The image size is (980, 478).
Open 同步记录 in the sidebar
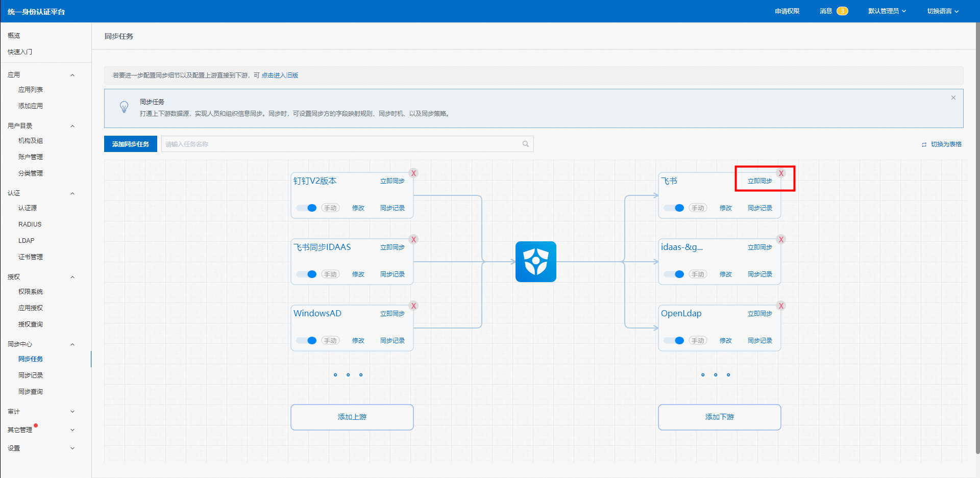(31, 375)
